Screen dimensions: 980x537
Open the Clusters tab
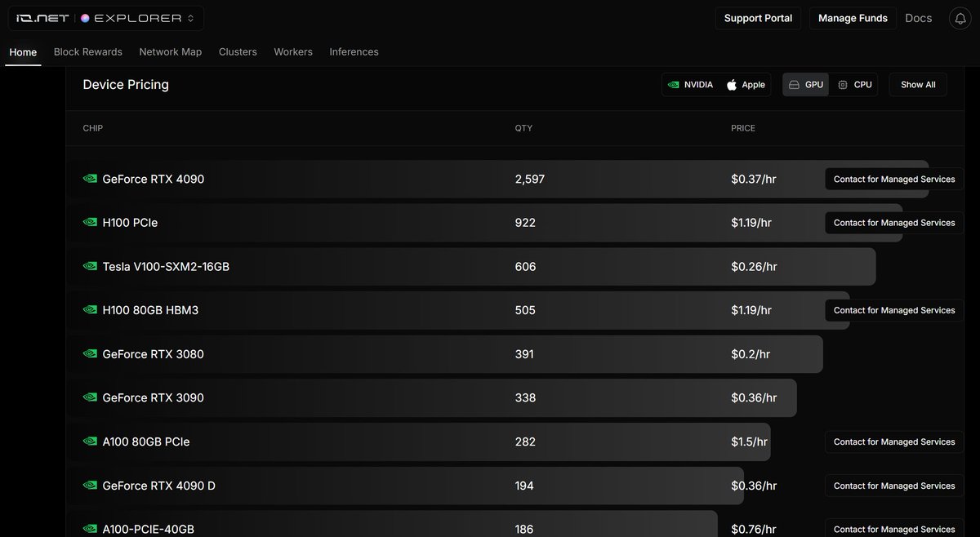[238, 51]
